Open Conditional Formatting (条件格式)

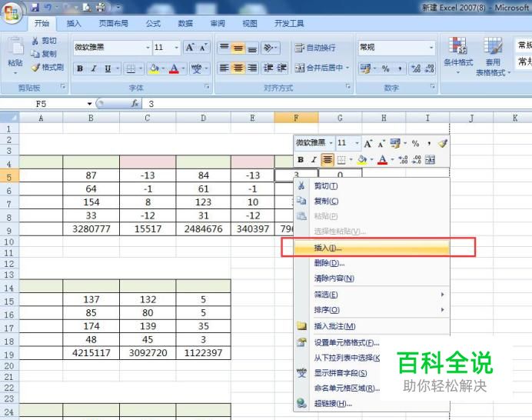point(458,56)
